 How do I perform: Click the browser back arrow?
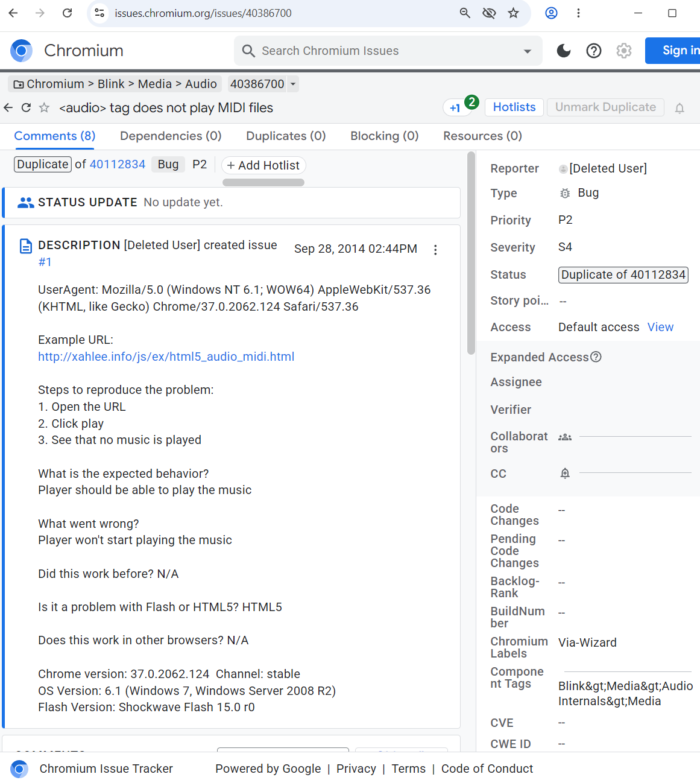(x=13, y=13)
